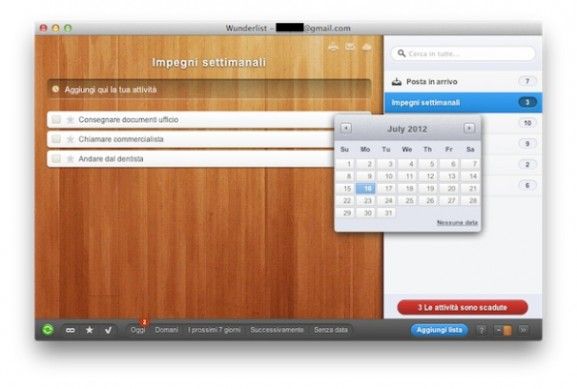Open the Domani filter
This screenshot has height=389, width=577.
click(166, 330)
